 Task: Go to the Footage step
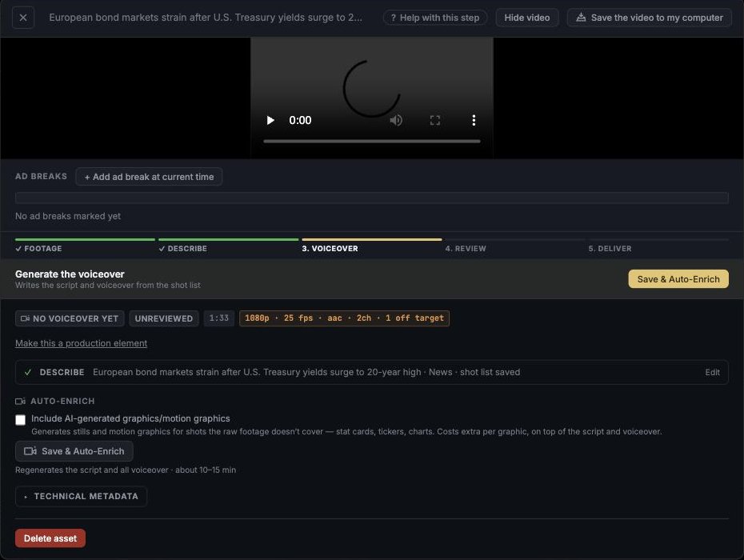tap(85, 246)
